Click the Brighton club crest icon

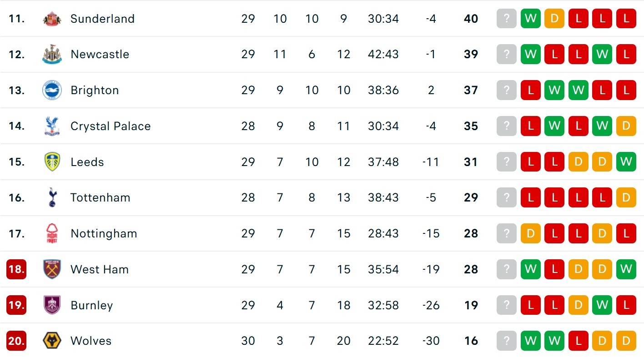[x=52, y=90]
